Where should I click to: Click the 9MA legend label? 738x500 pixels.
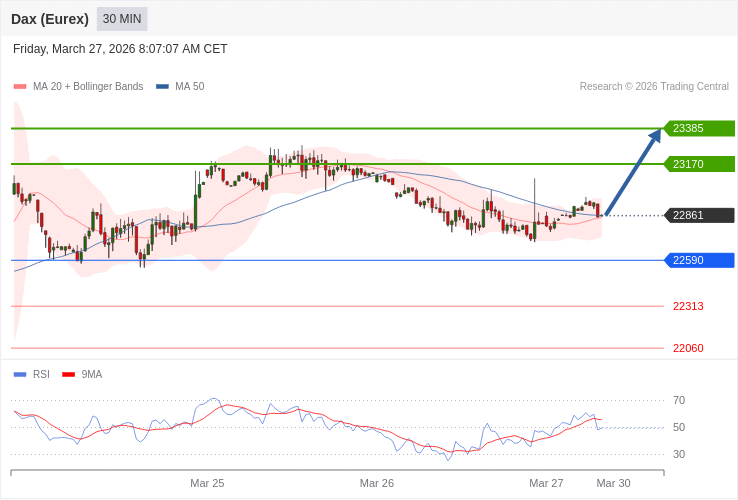92,375
